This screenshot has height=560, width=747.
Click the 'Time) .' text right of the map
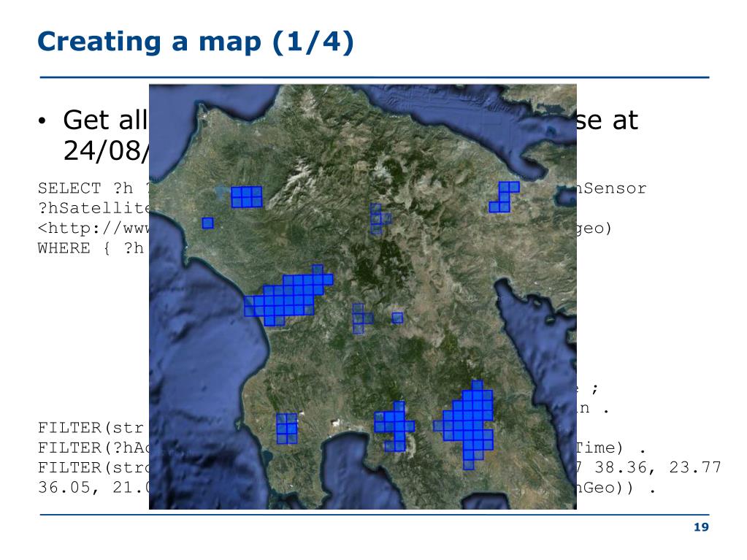tap(612, 448)
